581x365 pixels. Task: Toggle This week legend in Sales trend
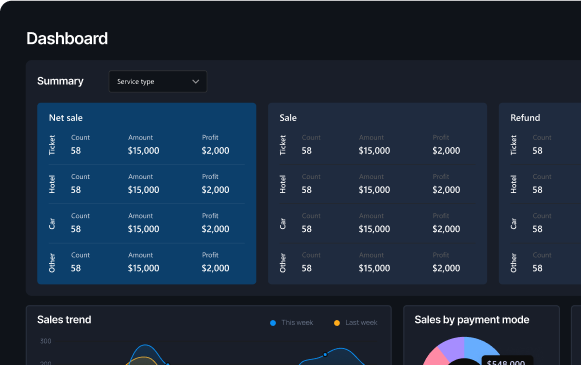click(x=292, y=323)
